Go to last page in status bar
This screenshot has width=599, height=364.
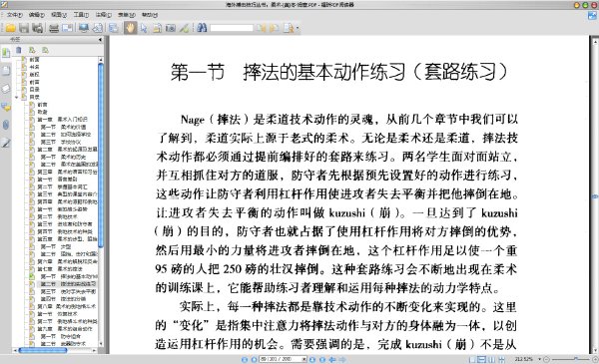coord(322,359)
